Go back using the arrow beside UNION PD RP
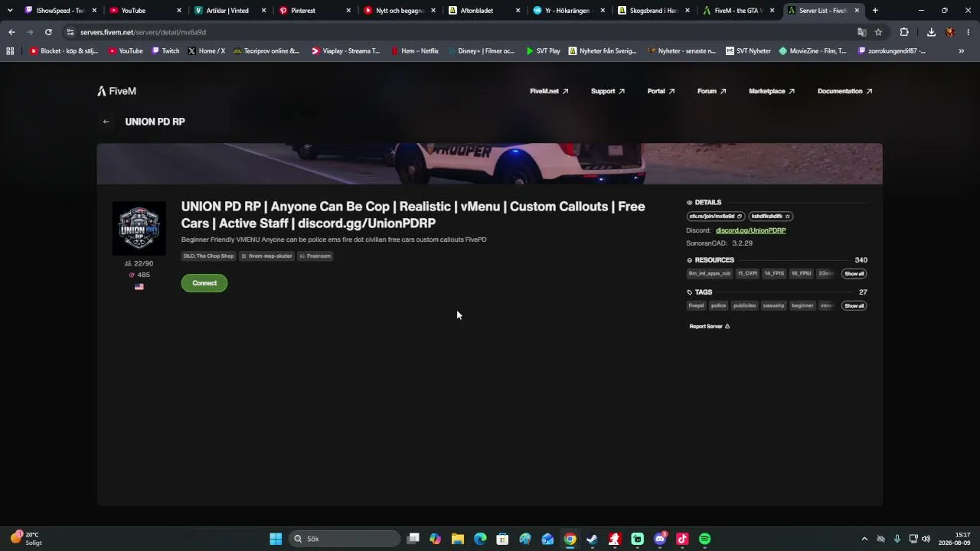Image resolution: width=980 pixels, height=551 pixels. pyautogui.click(x=106, y=122)
